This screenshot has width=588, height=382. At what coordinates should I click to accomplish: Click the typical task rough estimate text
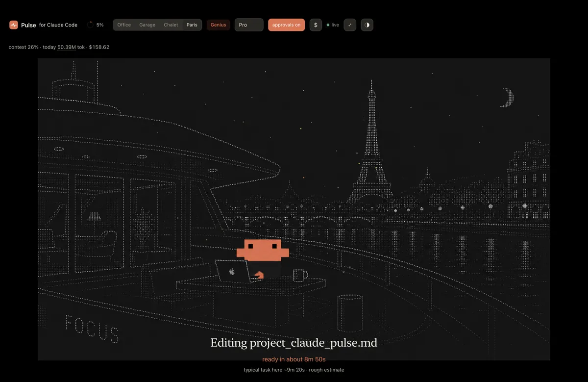pyautogui.click(x=294, y=370)
